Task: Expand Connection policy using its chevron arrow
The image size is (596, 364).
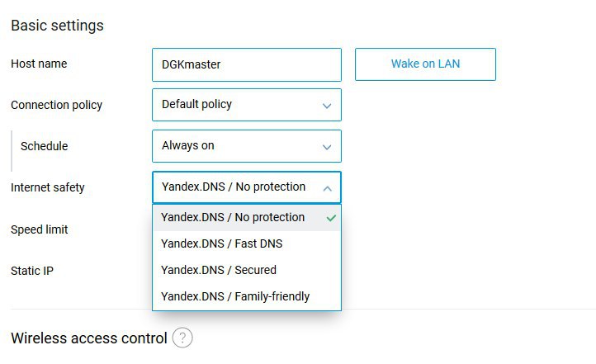Action: pos(327,106)
